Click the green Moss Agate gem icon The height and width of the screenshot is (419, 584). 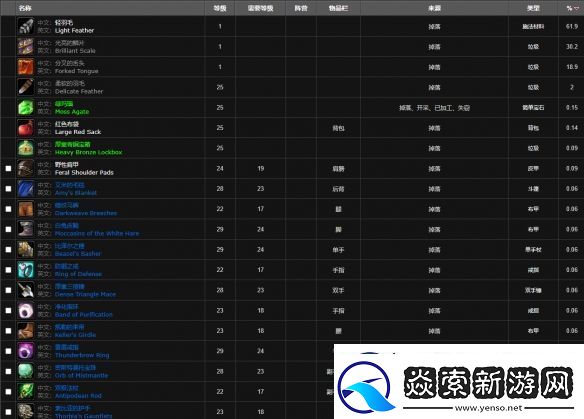point(26,108)
